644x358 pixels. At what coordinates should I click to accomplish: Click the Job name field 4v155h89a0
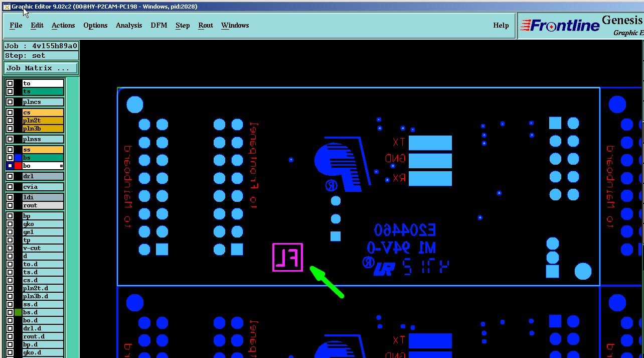[x=41, y=46]
